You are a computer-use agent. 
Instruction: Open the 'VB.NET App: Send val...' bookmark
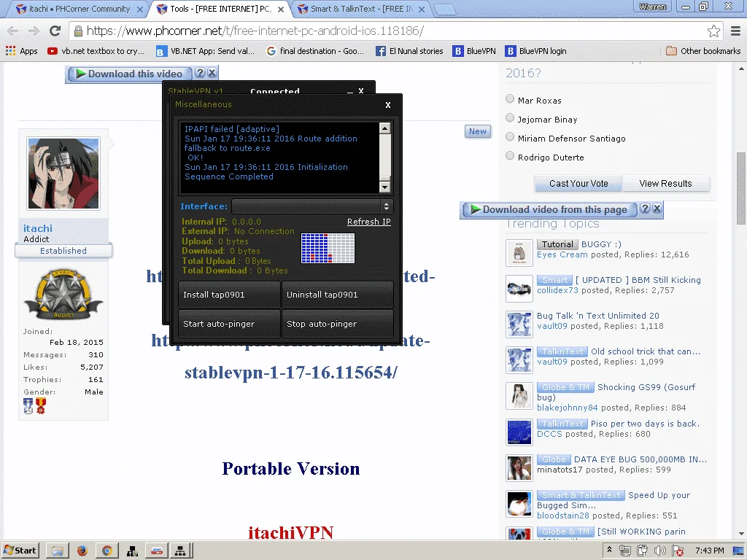[x=206, y=51]
